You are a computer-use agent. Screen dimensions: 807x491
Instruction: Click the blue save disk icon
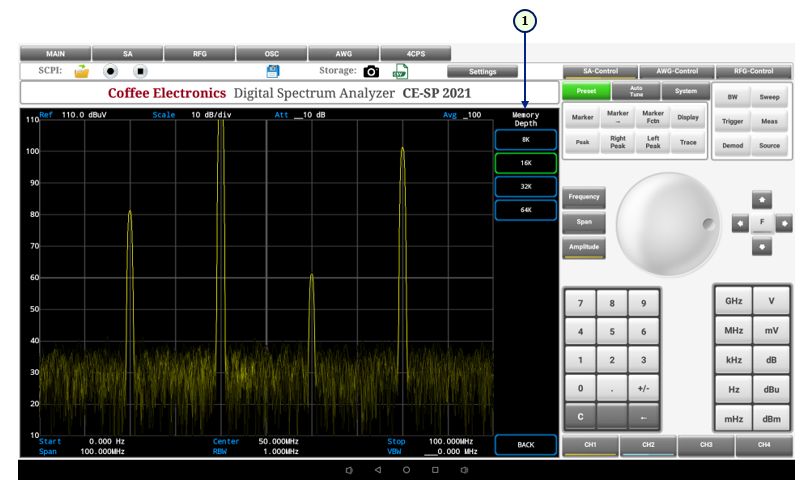point(272,71)
